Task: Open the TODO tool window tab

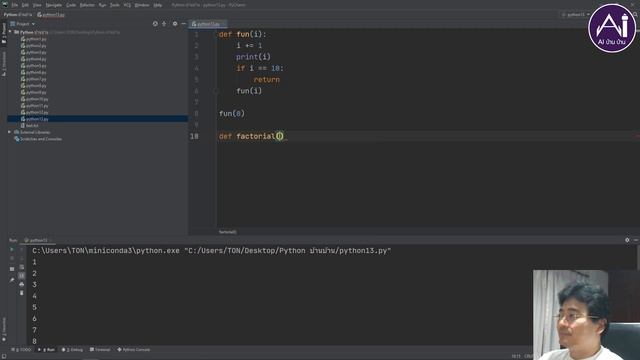Action: tap(22, 350)
